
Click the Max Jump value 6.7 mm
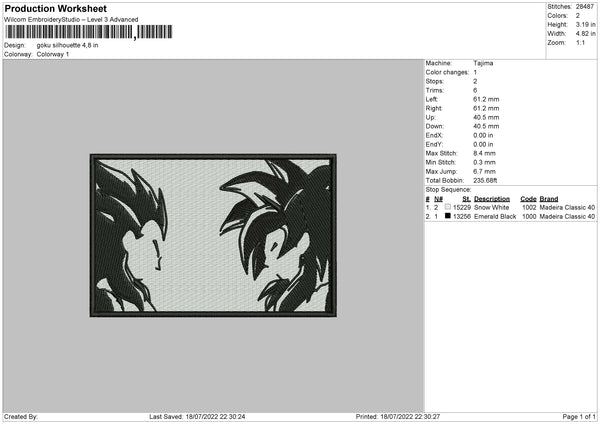[x=484, y=172]
